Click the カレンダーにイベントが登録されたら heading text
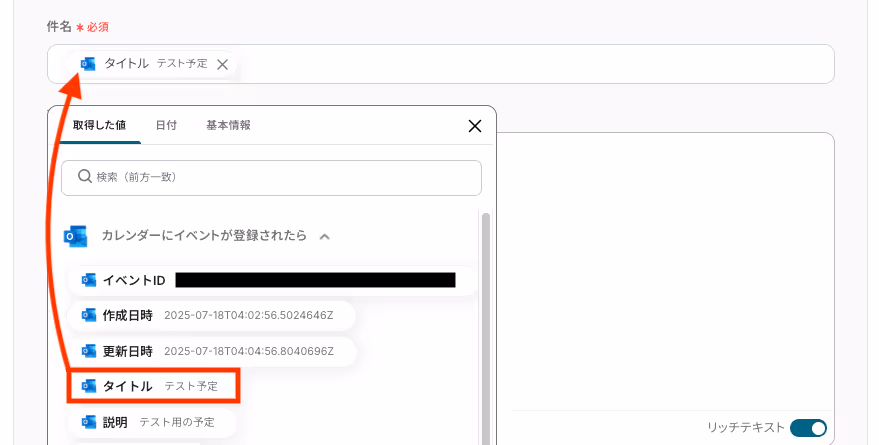This screenshot has height=445, width=879. (x=204, y=235)
